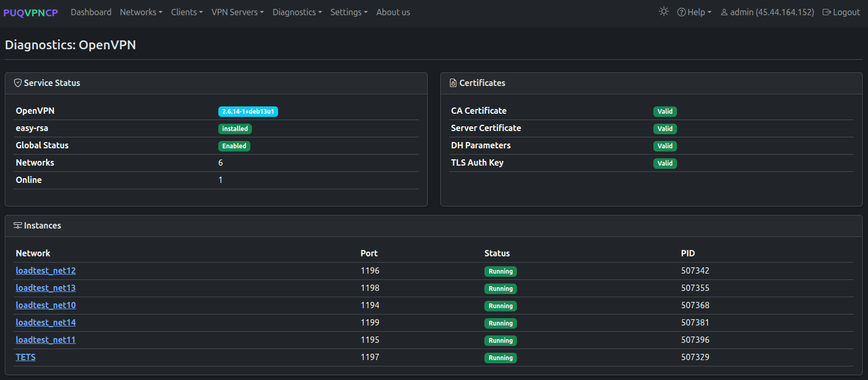Click the Logout arrow icon
This screenshot has width=868, height=380.
(827, 12)
